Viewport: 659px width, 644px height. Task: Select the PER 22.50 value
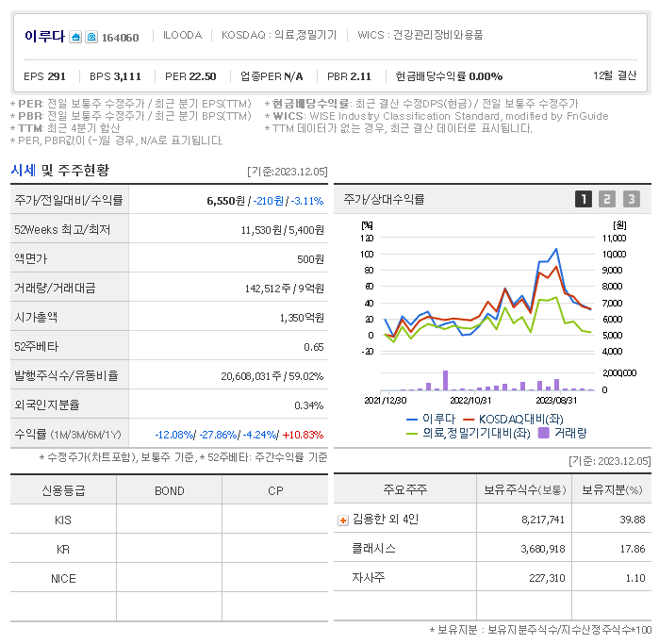(190, 76)
